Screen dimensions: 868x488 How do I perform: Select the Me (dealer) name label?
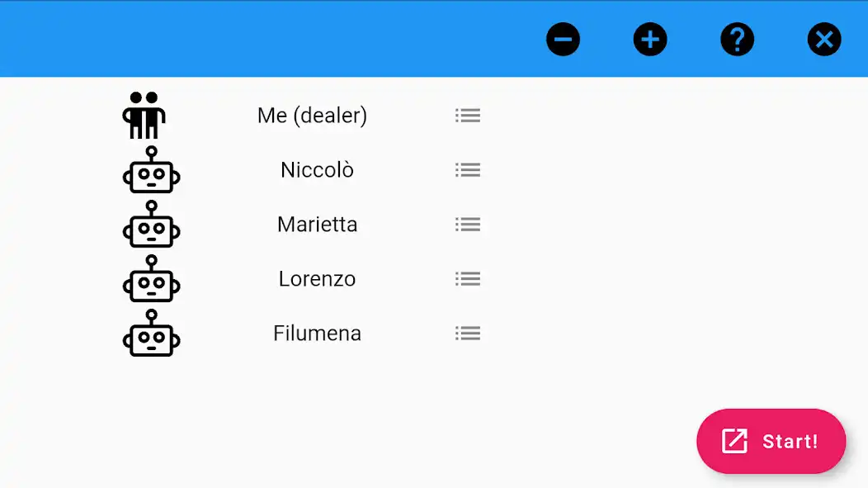point(312,116)
